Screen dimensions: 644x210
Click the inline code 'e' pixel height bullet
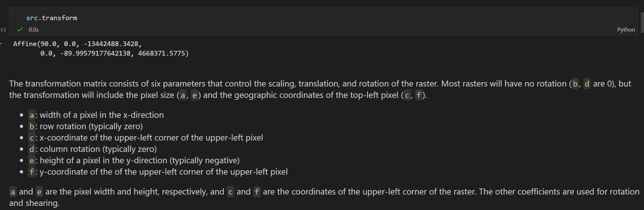coord(32,160)
